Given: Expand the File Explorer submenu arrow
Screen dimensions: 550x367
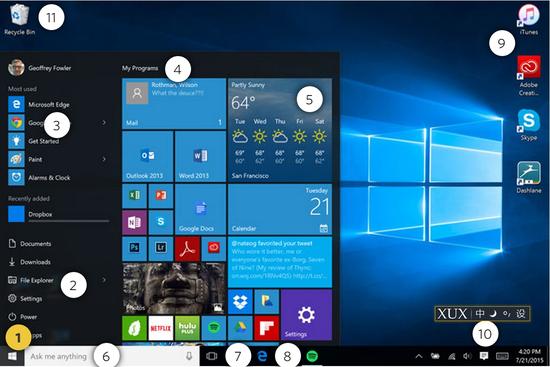Looking at the screenshot, I should coord(104,280).
